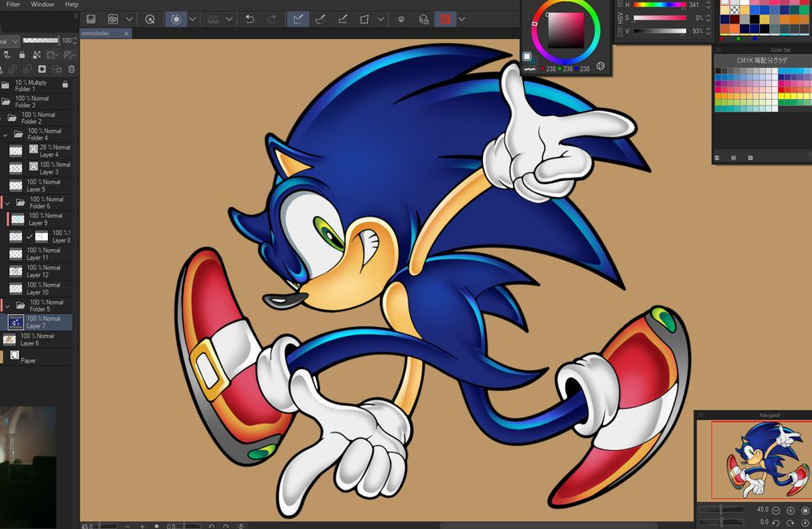Open dropdown next to the transform icon

[x=381, y=19]
